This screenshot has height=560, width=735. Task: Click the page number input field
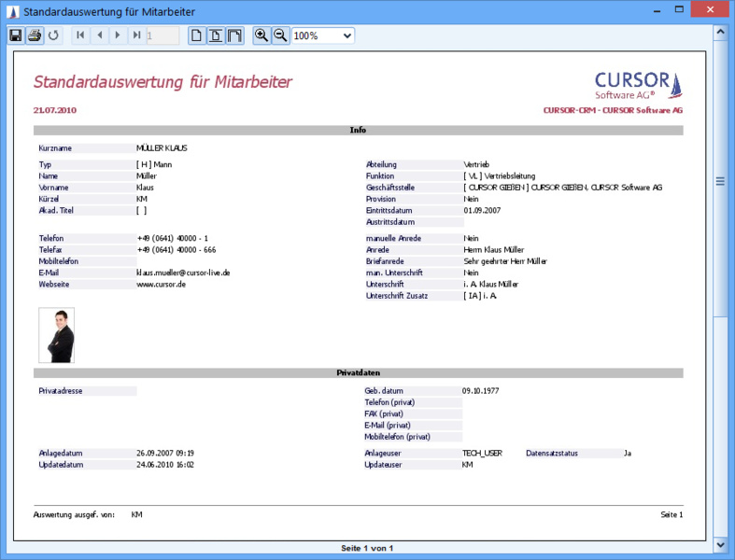[x=163, y=35]
